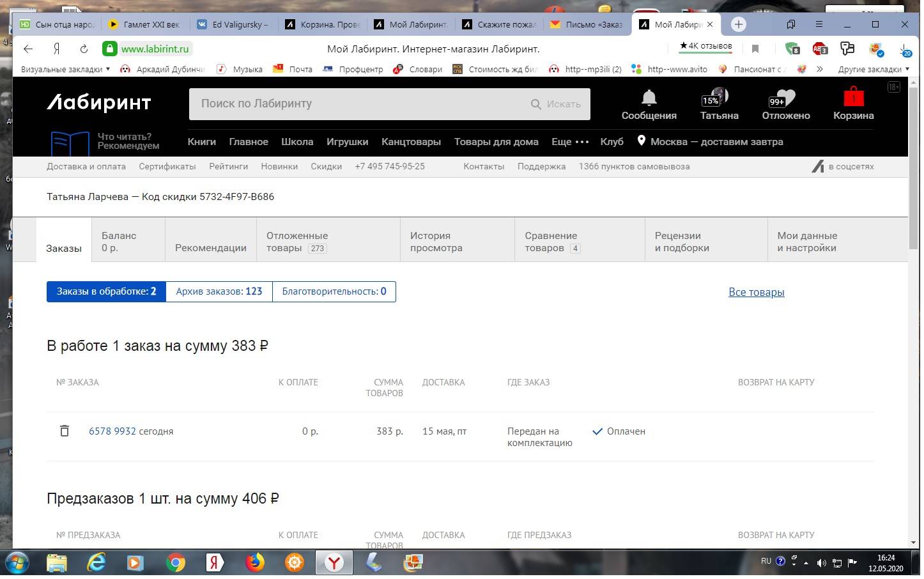Select Заказы в обработке: 2 filter
The height and width of the screenshot is (579, 924).
pyautogui.click(x=106, y=291)
